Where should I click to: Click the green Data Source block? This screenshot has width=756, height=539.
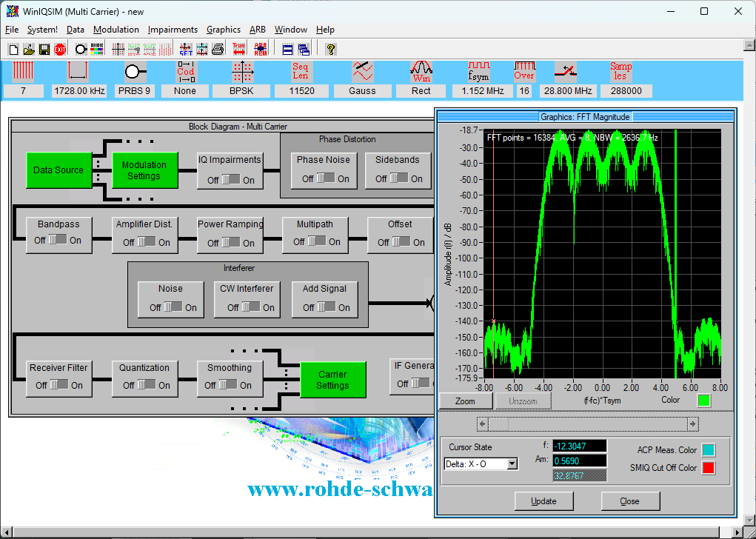[x=58, y=170]
